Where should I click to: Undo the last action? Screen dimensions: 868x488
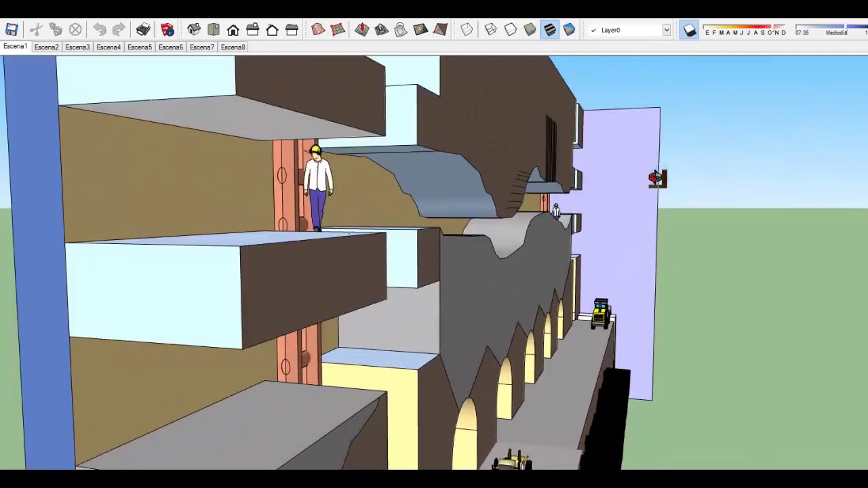(x=99, y=30)
